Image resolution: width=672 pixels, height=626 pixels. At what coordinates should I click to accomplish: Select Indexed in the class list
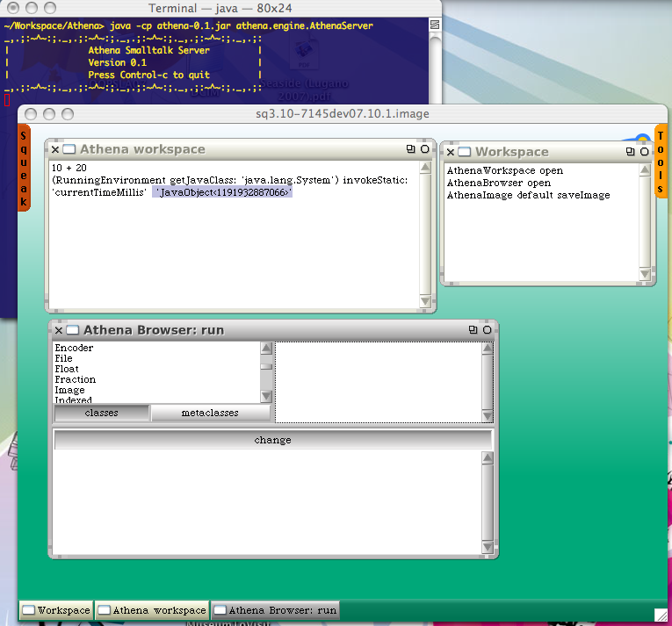pos(73,399)
